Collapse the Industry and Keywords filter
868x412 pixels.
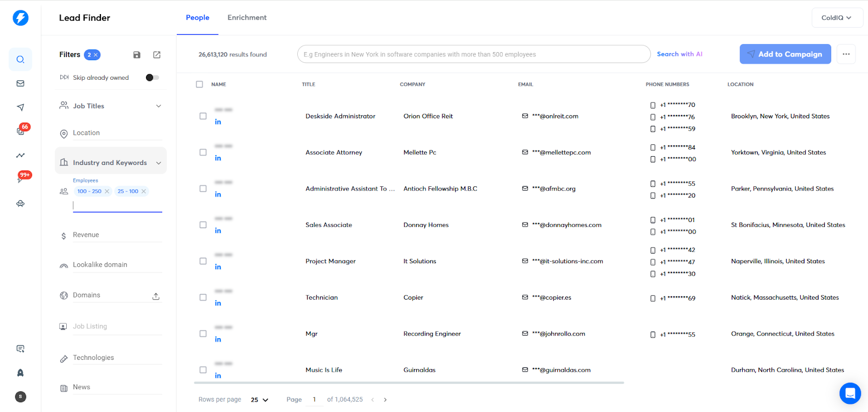click(x=158, y=163)
